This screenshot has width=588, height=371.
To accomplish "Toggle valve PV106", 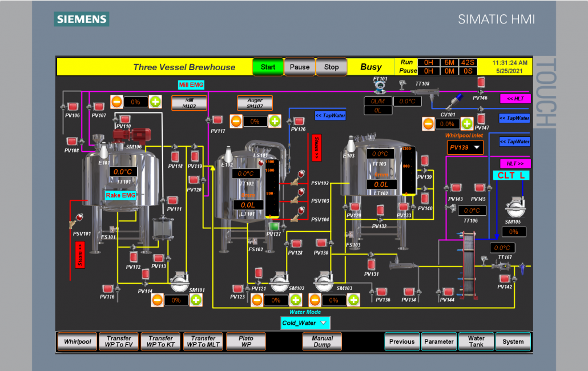I will pyautogui.click(x=73, y=107).
